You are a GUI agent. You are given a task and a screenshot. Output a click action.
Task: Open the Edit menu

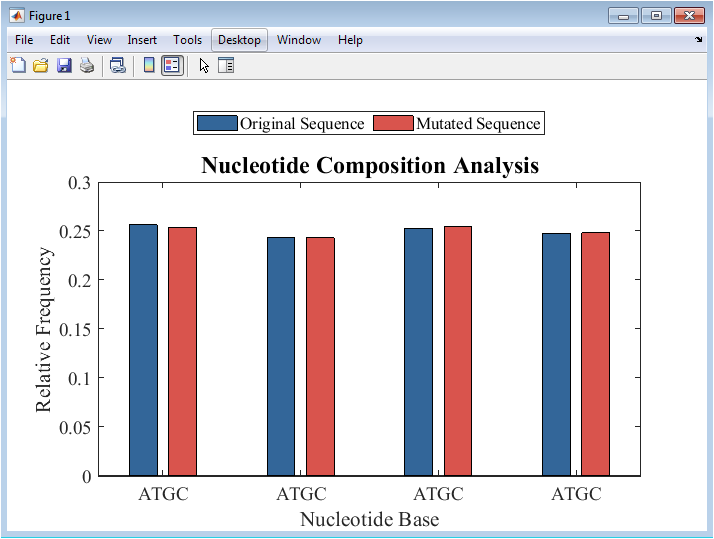(x=60, y=40)
